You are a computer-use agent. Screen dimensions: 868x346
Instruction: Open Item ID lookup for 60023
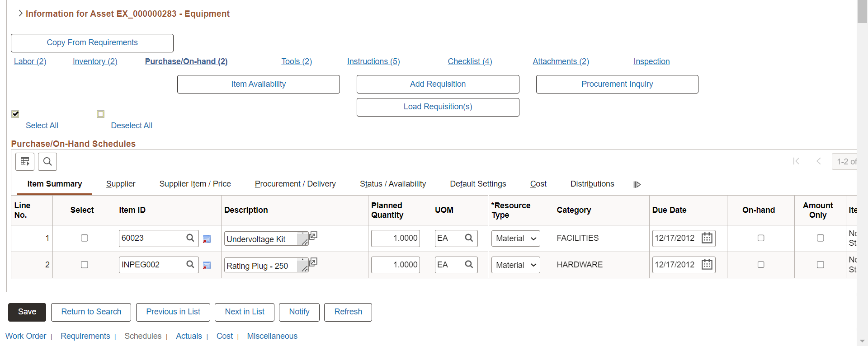pyautogui.click(x=190, y=238)
